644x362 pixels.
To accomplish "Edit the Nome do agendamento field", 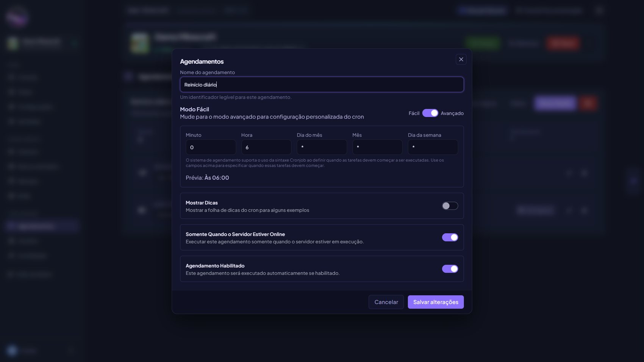I will click(x=322, y=84).
